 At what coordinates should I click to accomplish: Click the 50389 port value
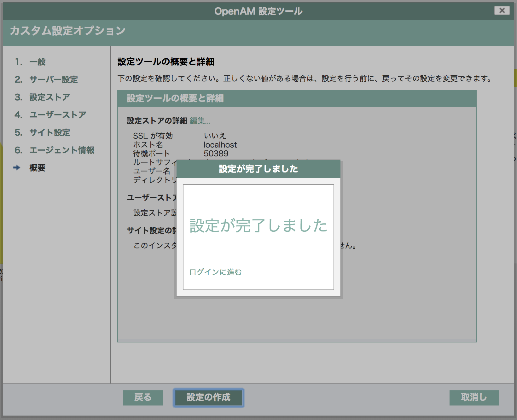216,154
